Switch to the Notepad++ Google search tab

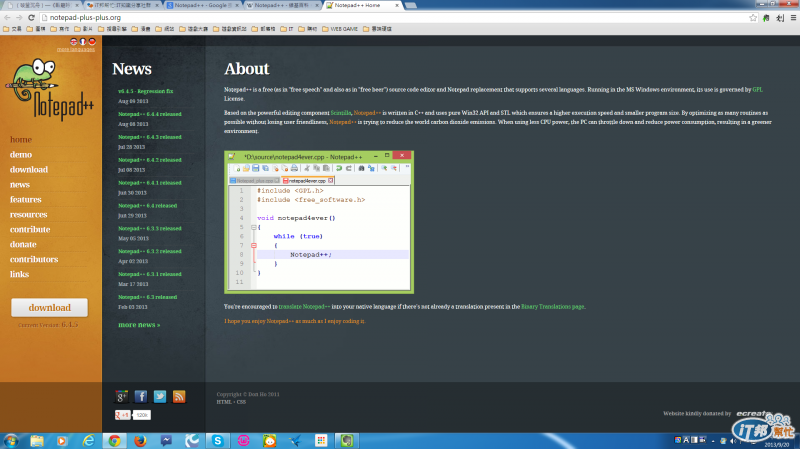(x=202, y=5)
